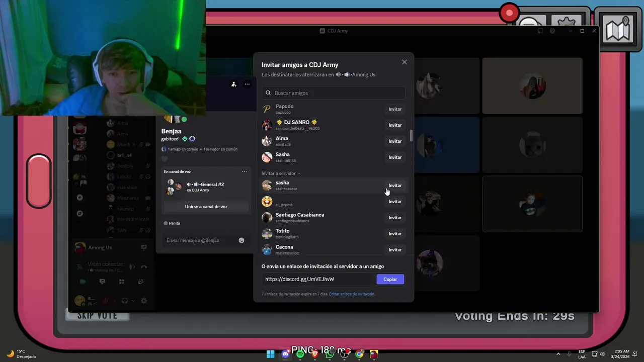
Task: Open the more options menu atop Benjaa's profile
Action: tap(247, 84)
